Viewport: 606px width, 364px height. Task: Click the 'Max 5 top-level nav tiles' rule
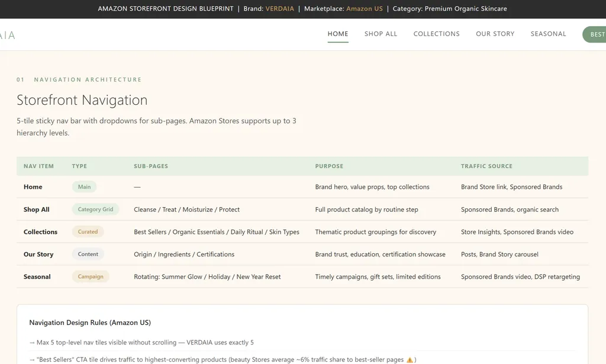(141, 342)
